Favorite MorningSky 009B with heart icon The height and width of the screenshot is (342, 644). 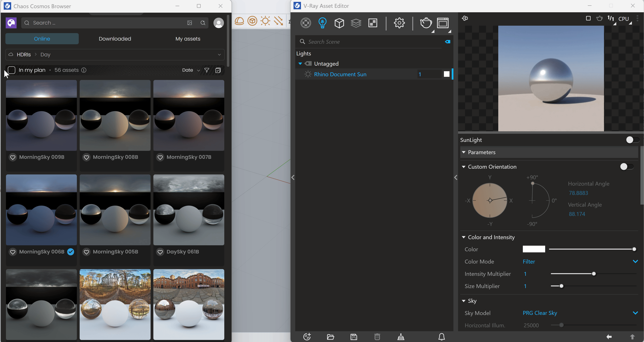pos(12,157)
